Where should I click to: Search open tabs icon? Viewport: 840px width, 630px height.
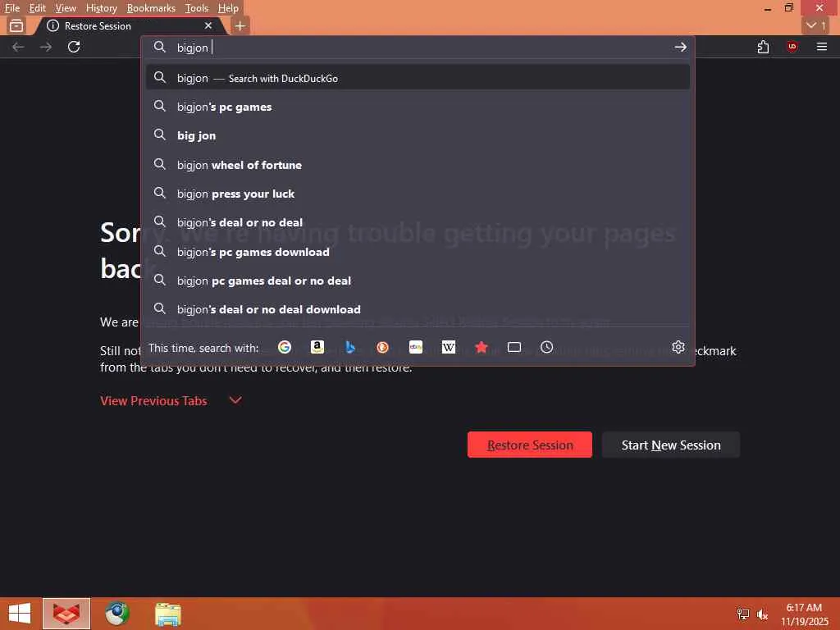tap(514, 347)
